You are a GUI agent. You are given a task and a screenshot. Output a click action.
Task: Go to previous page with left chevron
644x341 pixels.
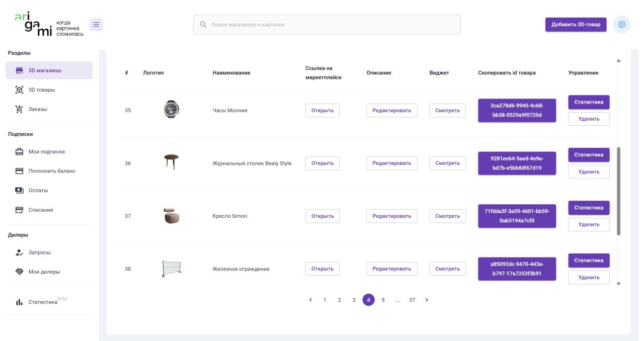coord(310,300)
